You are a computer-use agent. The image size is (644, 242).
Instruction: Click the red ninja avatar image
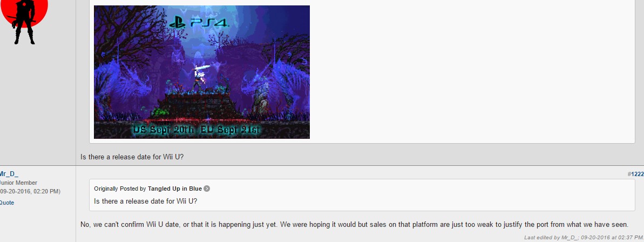pyautogui.click(x=24, y=22)
